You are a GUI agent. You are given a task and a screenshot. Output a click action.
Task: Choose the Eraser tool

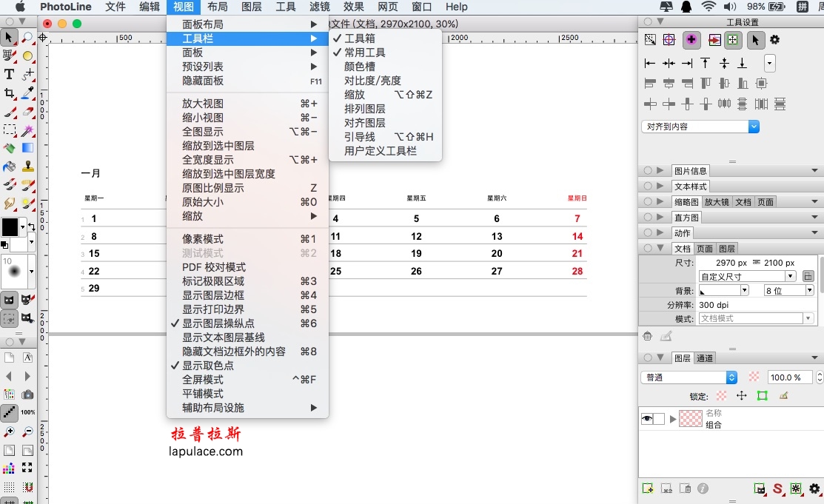coord(28,112)
